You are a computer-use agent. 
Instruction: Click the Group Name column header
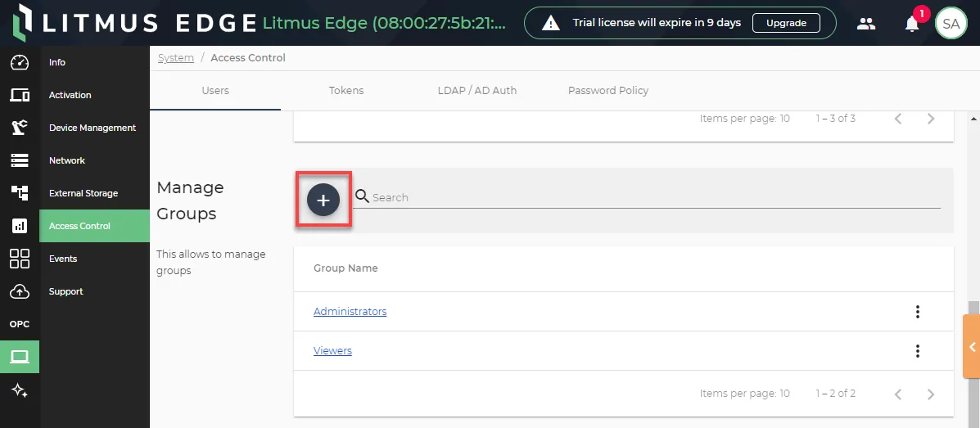(345, 268)
